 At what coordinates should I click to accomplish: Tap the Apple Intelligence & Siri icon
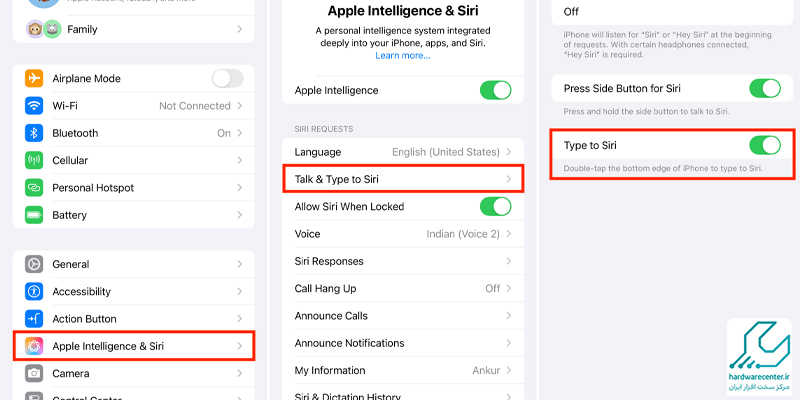(x=35, y=346)
